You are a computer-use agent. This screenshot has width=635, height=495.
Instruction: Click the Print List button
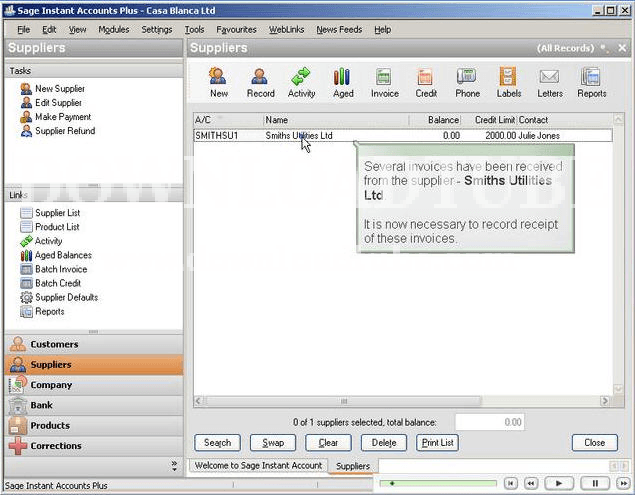coord(438,443)
